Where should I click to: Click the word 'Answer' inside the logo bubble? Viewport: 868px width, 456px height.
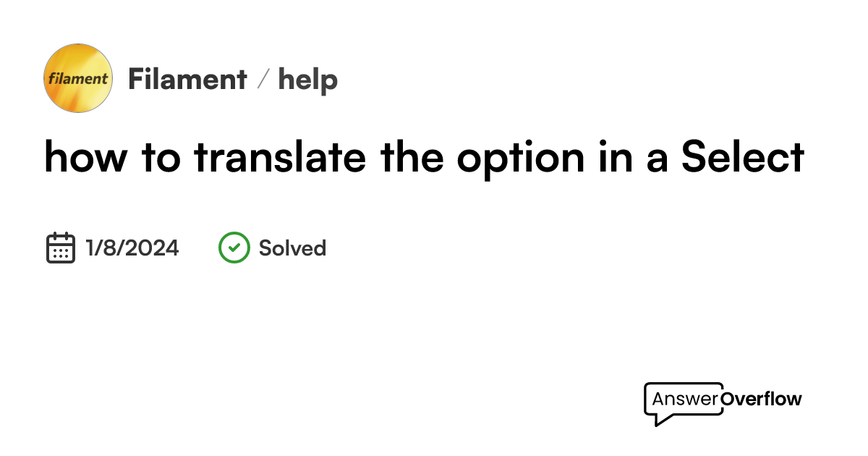pyautogui.click(x=685, y=399)
